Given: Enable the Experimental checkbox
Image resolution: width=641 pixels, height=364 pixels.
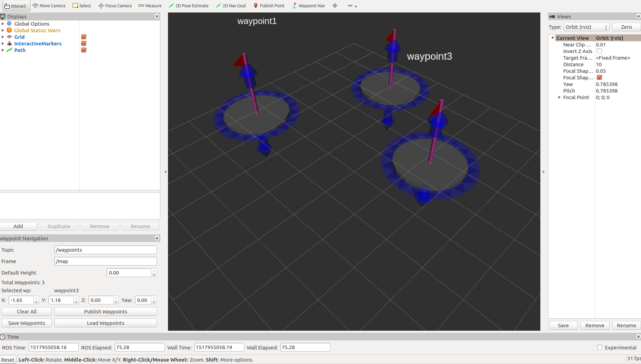Looking at the screenshot, I should [x=599, y=347].
